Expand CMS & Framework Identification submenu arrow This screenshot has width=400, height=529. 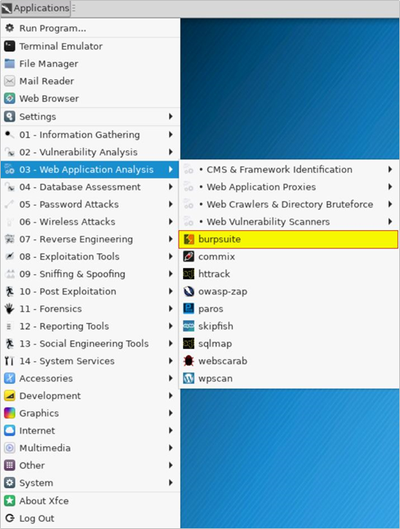(x=390, y=169)
